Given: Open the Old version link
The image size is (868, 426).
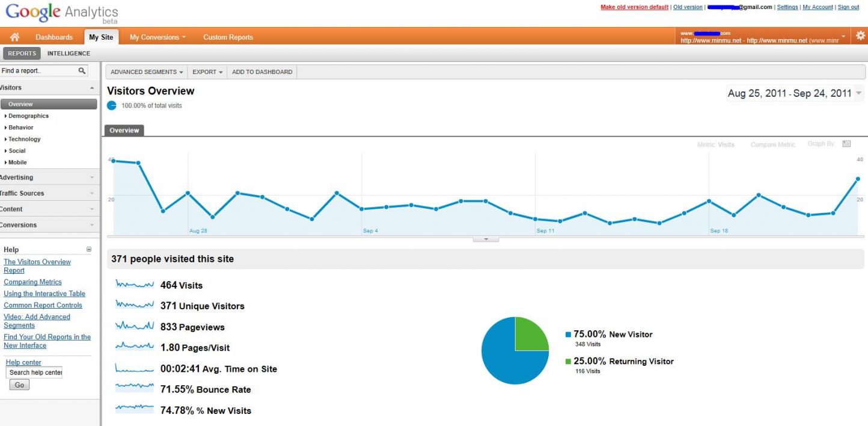Looking at the screenshot, I should (x=688, y=7).
